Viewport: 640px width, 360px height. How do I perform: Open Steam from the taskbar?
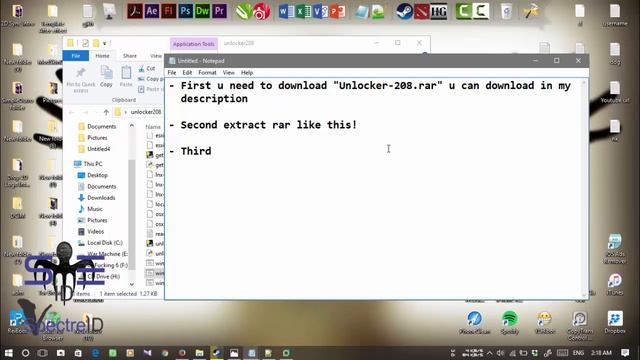point(217,353)
